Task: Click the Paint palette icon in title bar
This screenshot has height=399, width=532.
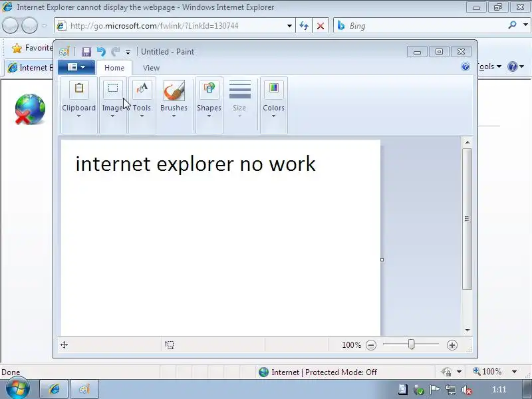Action: point(64,52)
